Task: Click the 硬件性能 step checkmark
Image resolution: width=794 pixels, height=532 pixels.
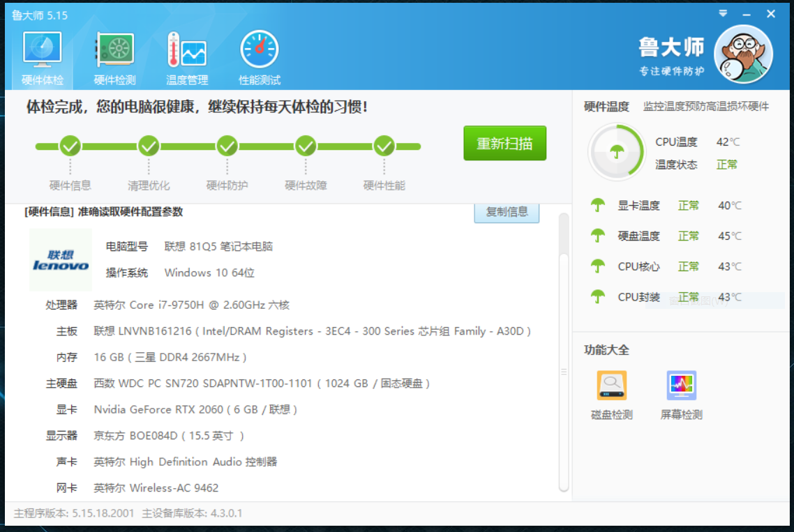Action: [384, 146]
